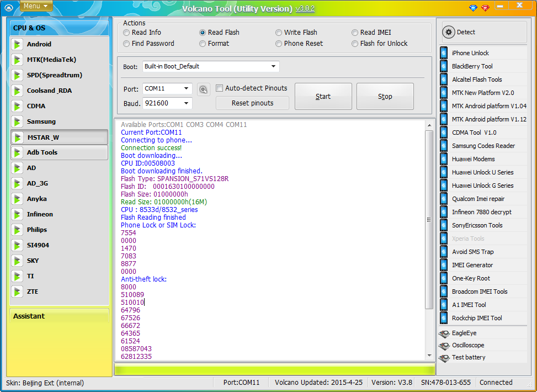The height and width of the screenshot is (392, 537).
Task: Click the Qualcom Imei repair icon
Action: [x=444, y=199]
